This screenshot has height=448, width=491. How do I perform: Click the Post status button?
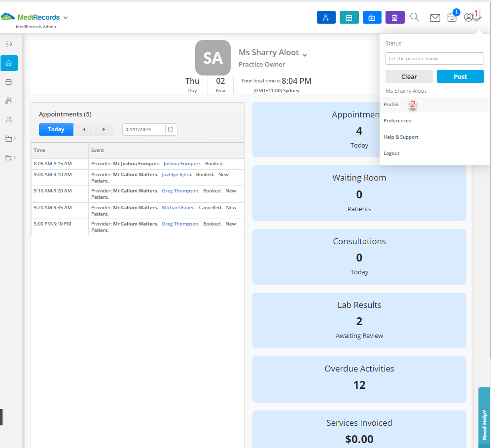coord(460,76)
